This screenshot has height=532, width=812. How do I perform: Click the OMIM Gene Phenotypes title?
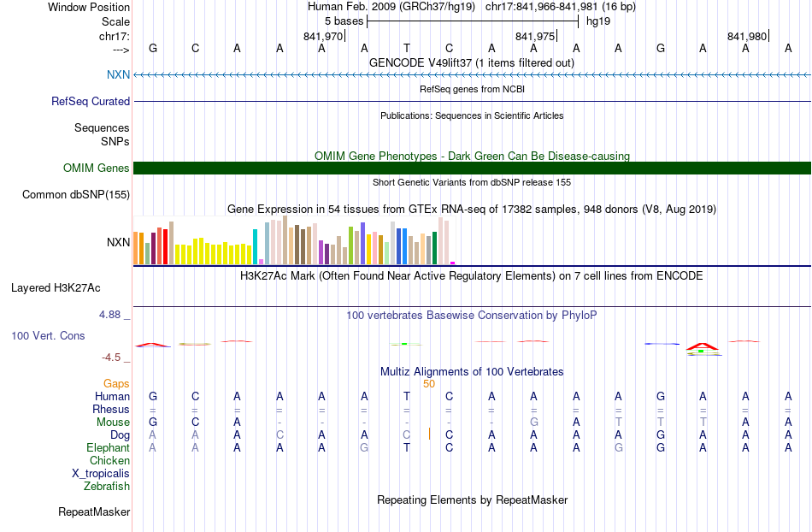click(x=472, y=156)
